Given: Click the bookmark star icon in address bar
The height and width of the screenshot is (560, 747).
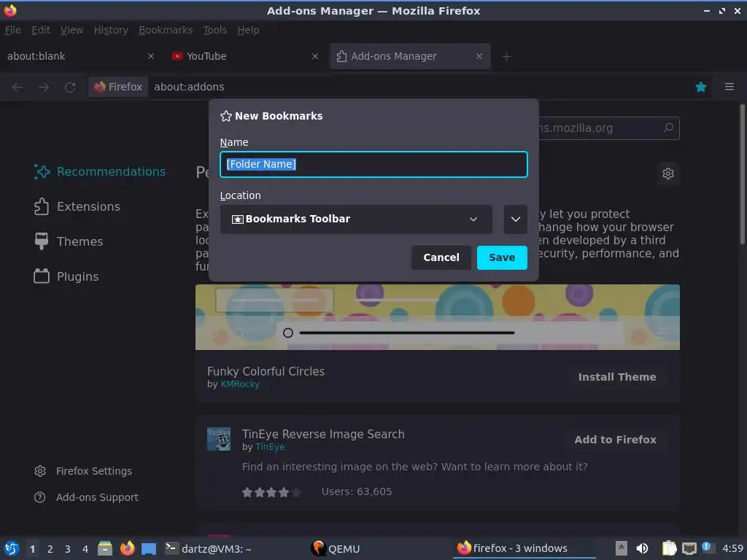Looking at the screenshot, I should point(701,87).
